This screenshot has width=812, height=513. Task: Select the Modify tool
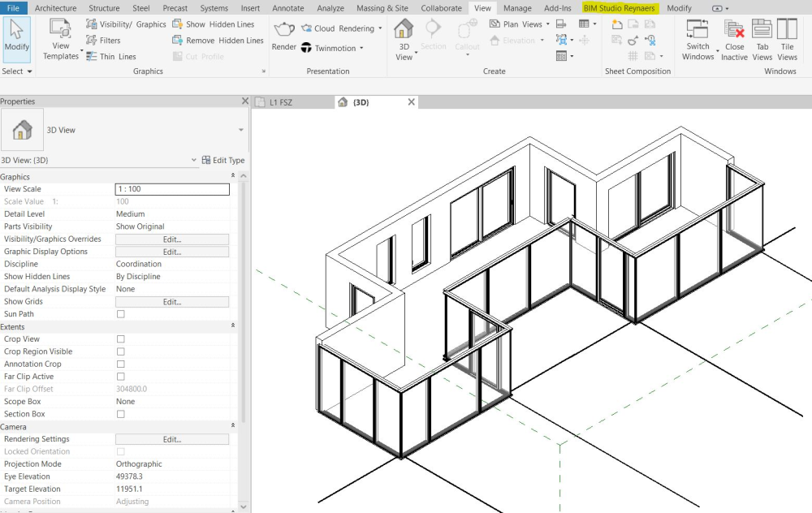tap(16, 37)
